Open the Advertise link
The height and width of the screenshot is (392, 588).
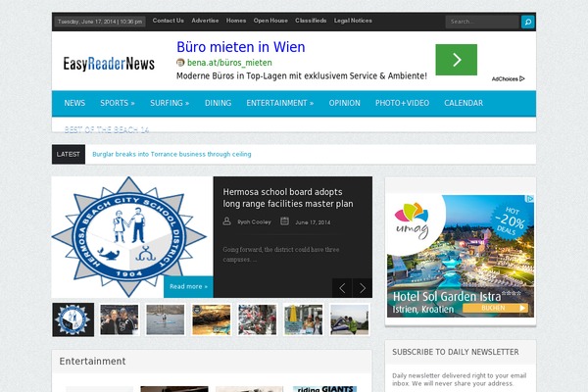click(x=205, y=21)
